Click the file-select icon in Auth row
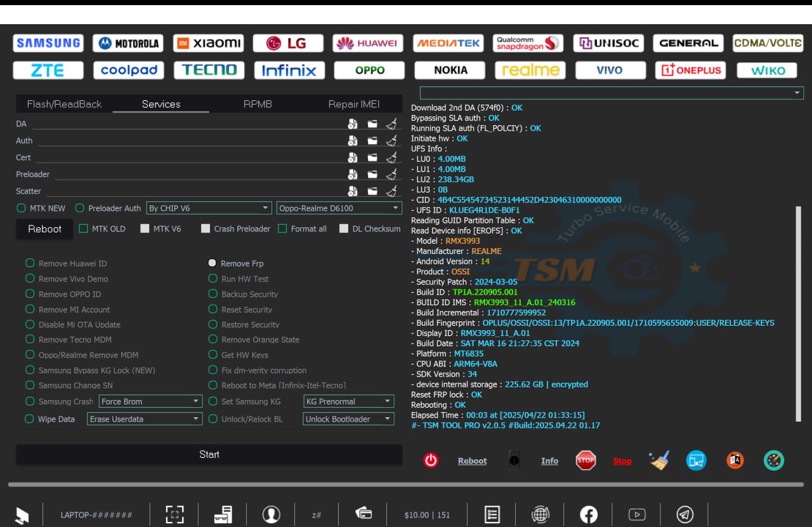The height and width of the screenshot is (527, 812). coord(353,140)
